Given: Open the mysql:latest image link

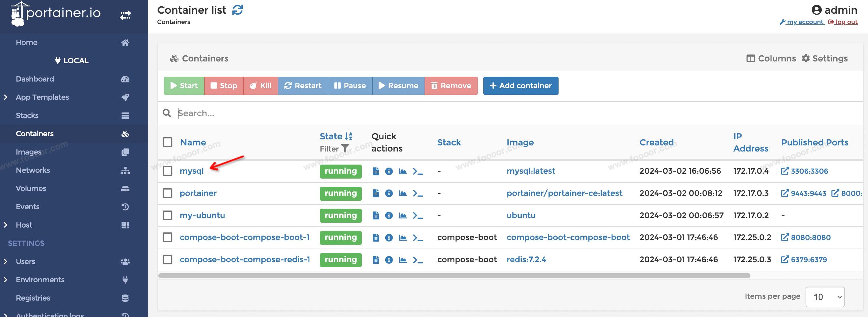Looking at the screenshot, I should pyautogui.click(x=531, y=171).
